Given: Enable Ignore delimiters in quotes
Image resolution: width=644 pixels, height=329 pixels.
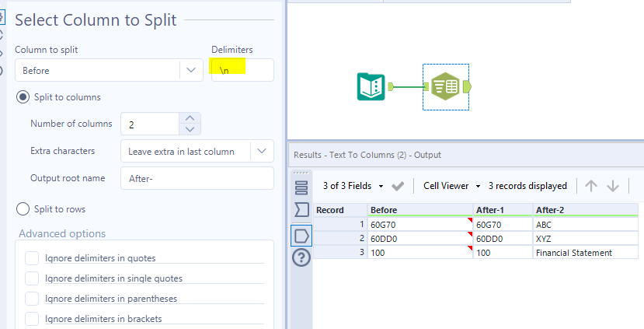Looking at the screenshot, I should (x=32, y=258).
